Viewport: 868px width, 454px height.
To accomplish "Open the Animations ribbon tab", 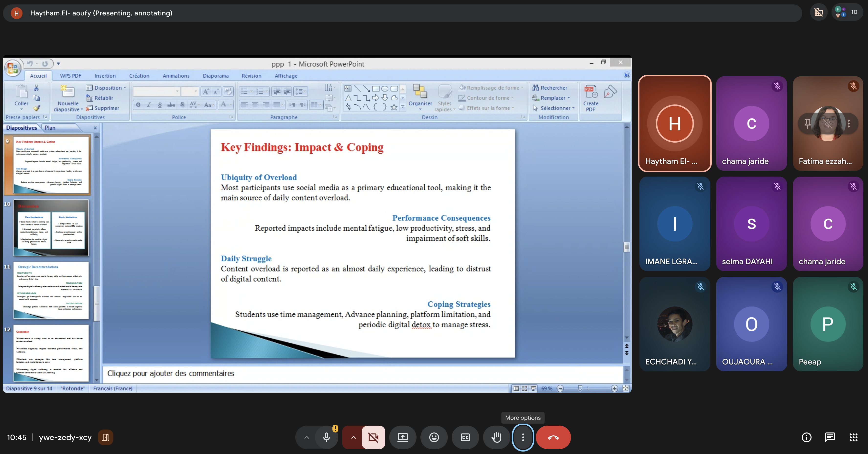I will pos(176,76).
